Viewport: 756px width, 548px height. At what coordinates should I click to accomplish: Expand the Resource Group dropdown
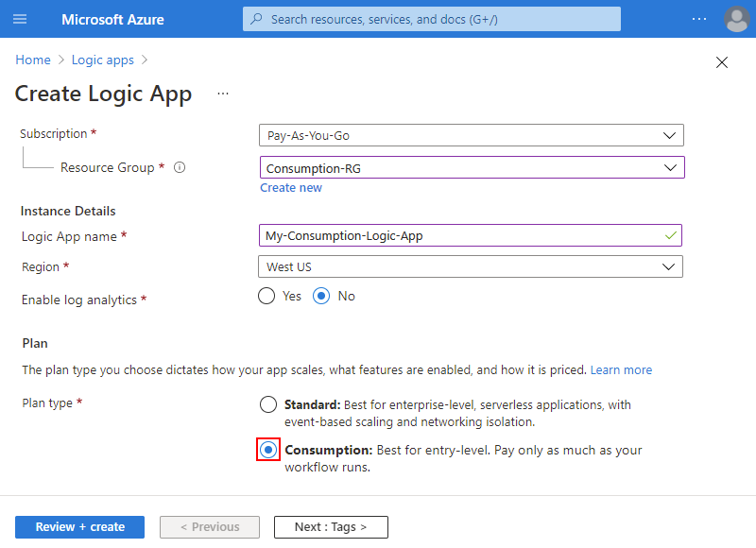[x=471, y=168]
